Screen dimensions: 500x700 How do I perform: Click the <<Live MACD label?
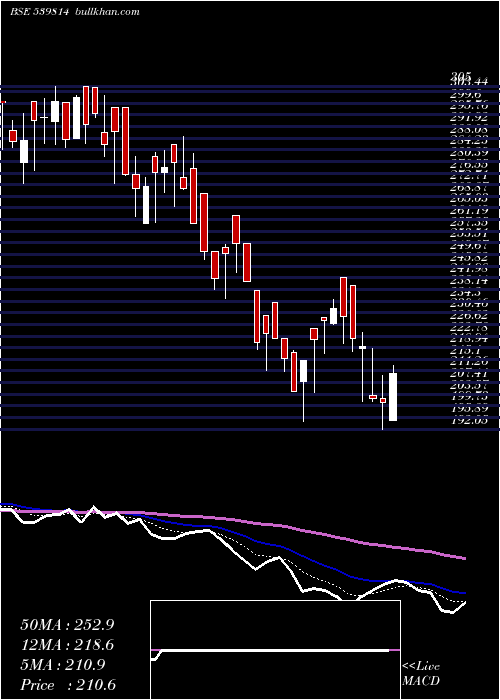pos(421,674)
